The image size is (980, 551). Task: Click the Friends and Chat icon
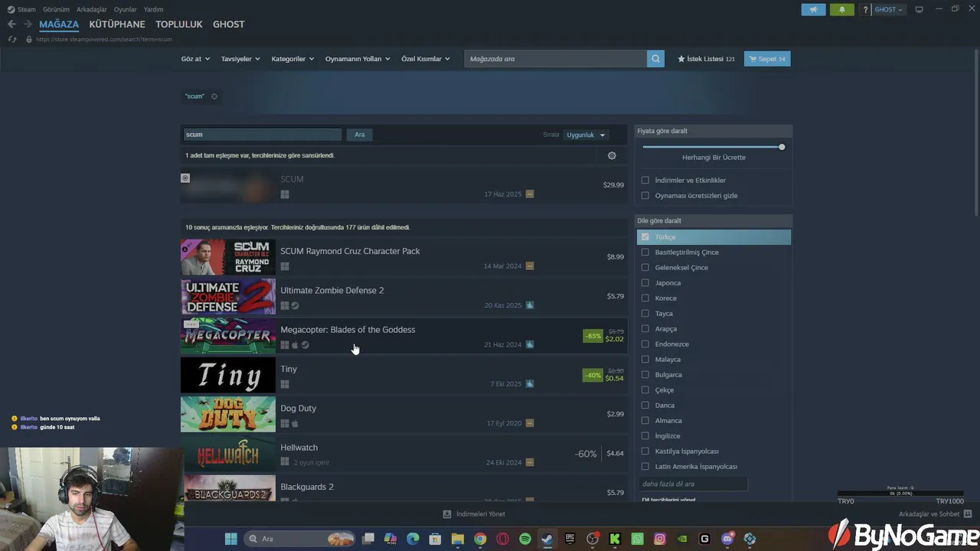click(x=968, y=514)
